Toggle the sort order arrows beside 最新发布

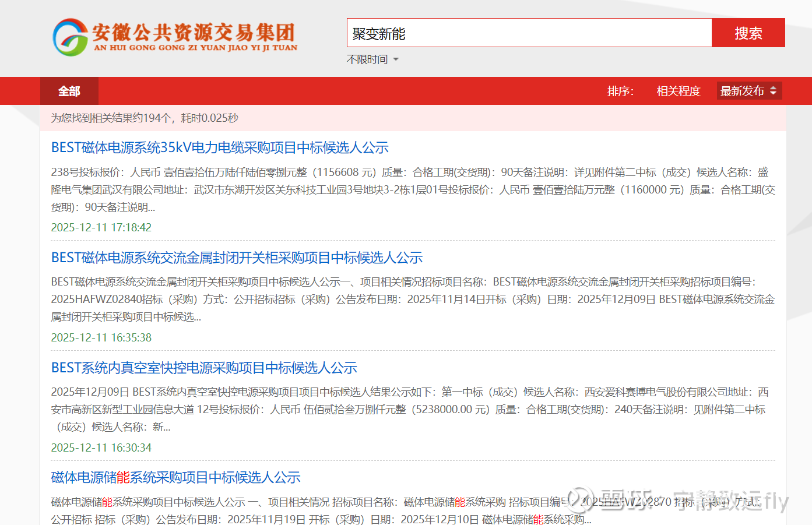click(x=773, y=91)
